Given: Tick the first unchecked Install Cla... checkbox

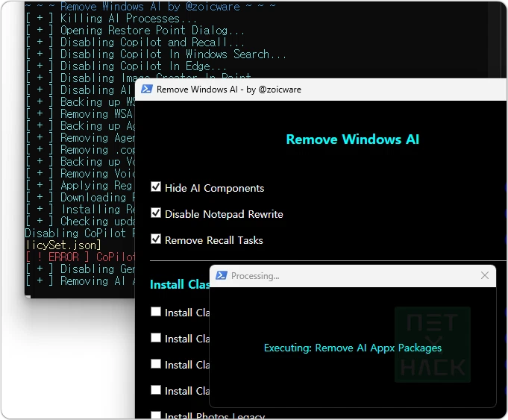Looking at the screenshot, I should click(156, 312).
